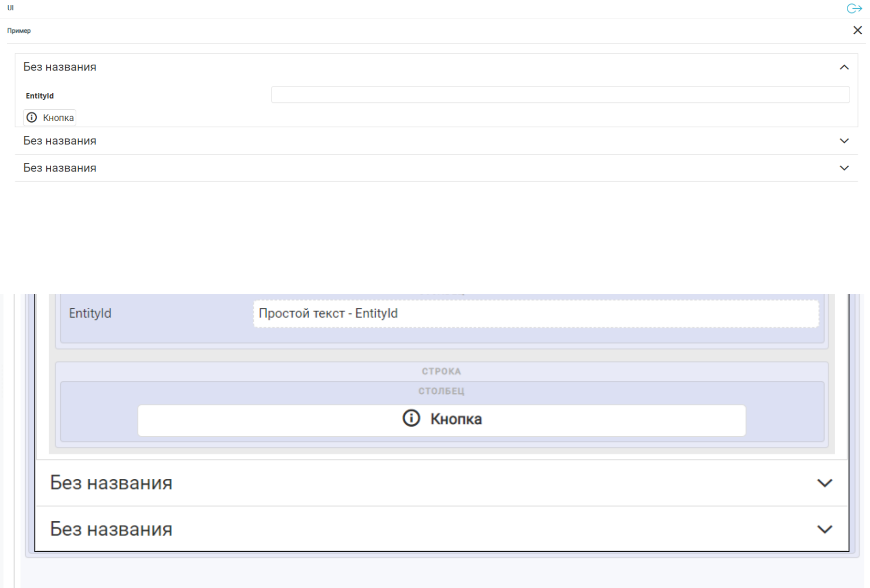This screenshot has width=870, height=588.
Task: Expand the second Без названия section in Пример
Action: (844, 141)
